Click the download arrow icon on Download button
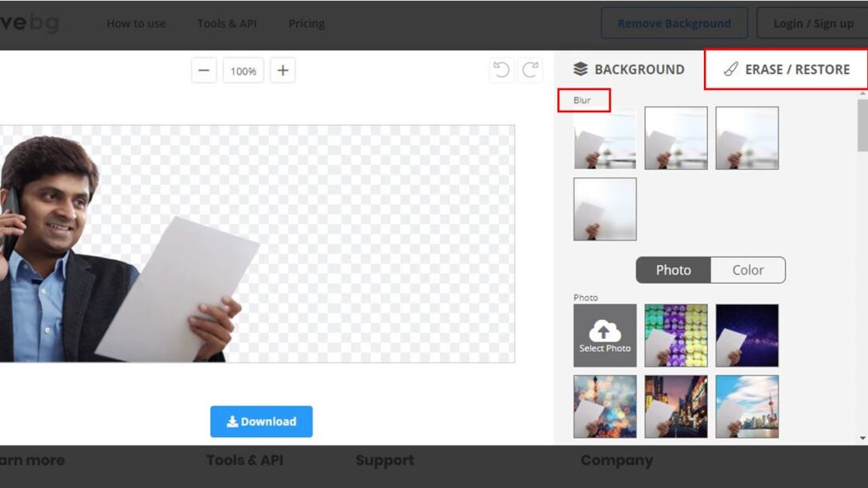This screenshot has width=868, height=488. click(232, 421)
